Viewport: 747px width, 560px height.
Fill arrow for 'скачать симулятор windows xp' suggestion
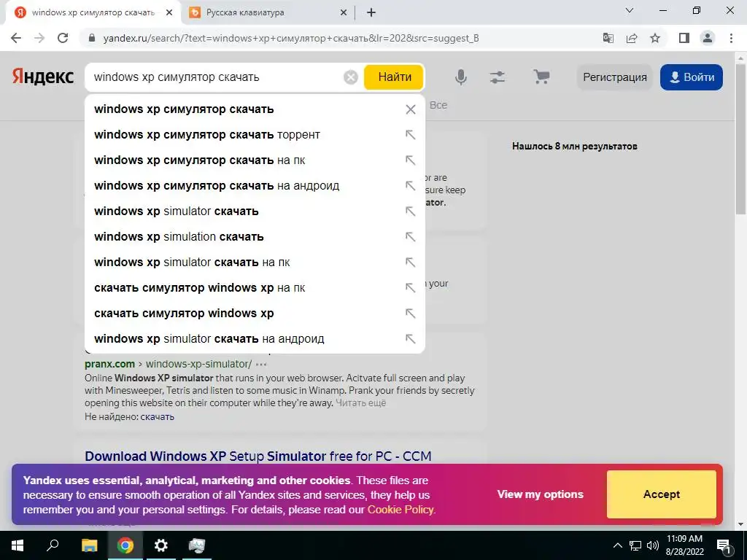pos(410,314)
